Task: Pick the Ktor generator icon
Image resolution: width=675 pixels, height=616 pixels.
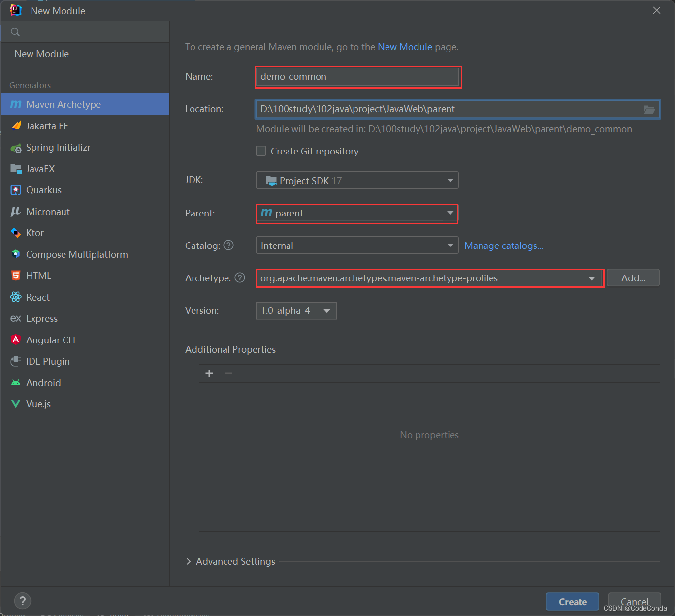Action: tap(16, 233)
